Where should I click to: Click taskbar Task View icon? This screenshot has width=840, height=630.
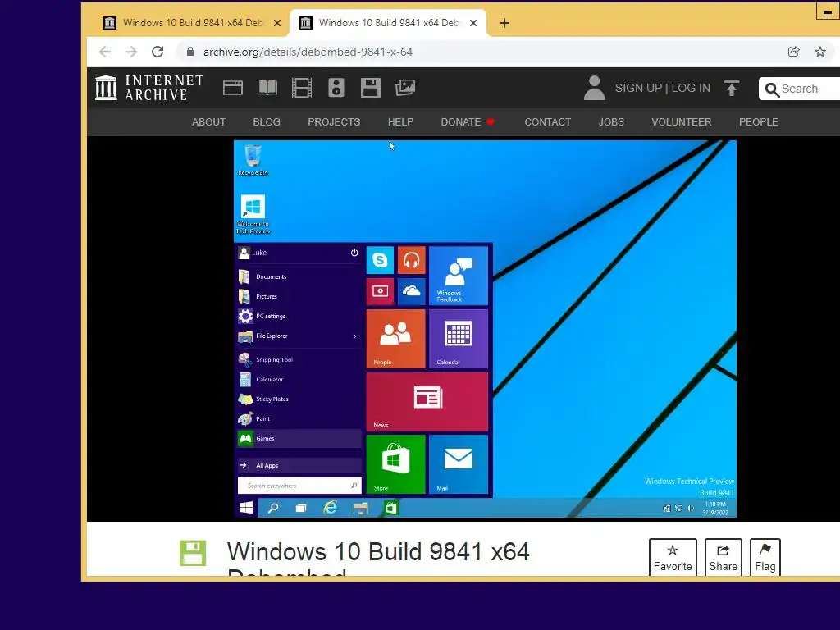[301, 508]
